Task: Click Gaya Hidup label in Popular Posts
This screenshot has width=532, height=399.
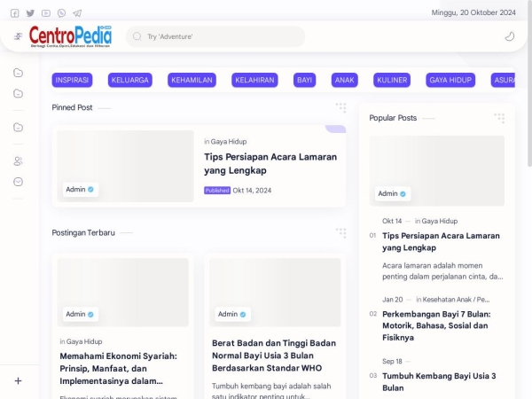Action: click(440, 221)
